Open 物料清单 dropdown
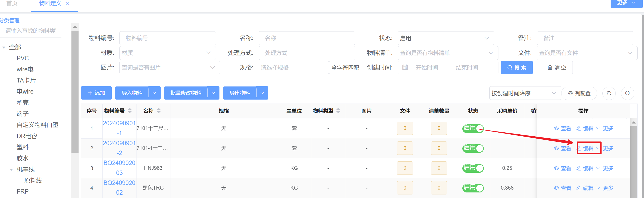The height and width of the screenshot is (198, 644). [x=448, y=53]
